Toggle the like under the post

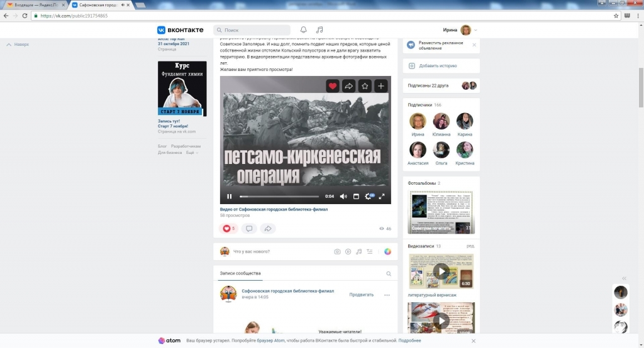click(x=229, y=229)
